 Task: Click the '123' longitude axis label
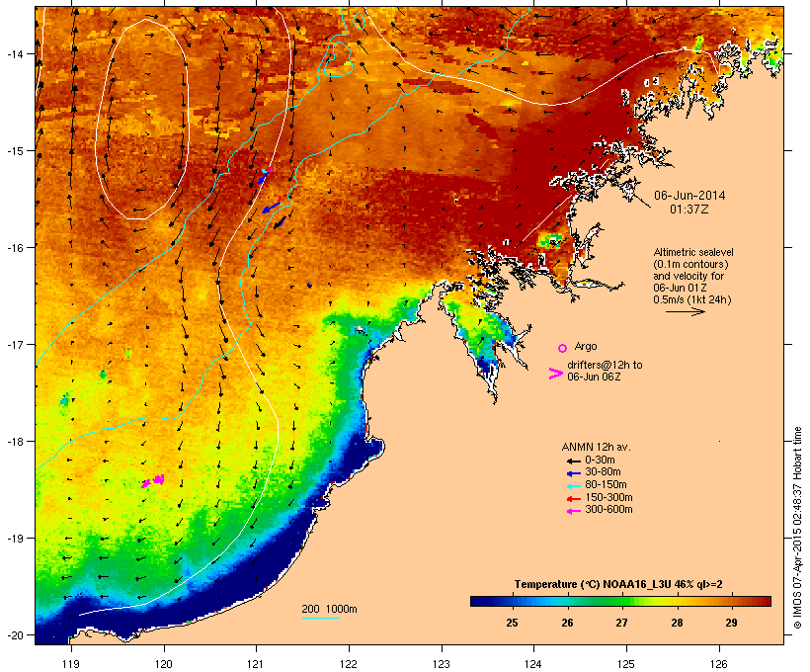click(442, 664)
